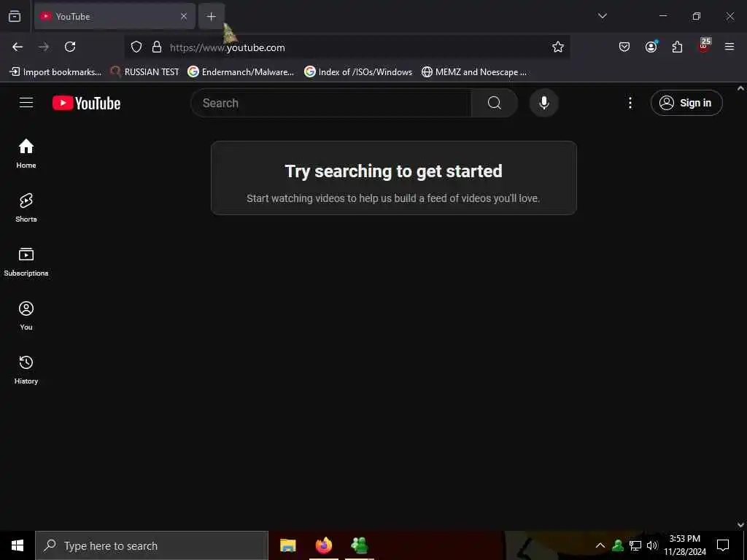The width and height of the screenshot is (747, 560).
Task: Open the Firefox application menu
Action: coord(729,47)
